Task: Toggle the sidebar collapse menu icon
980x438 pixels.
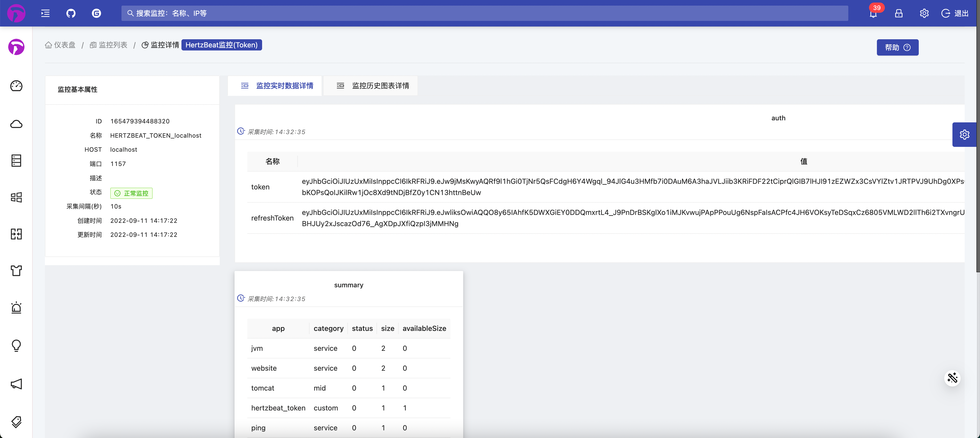Action: (45, 13)
